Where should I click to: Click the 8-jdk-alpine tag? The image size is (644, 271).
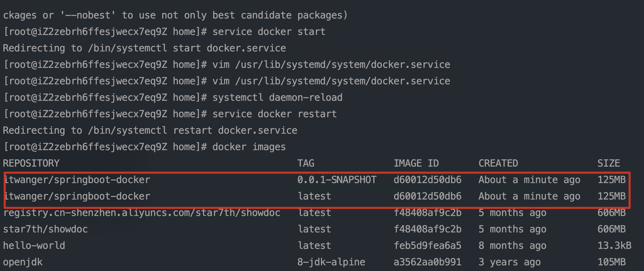point(331,262)
